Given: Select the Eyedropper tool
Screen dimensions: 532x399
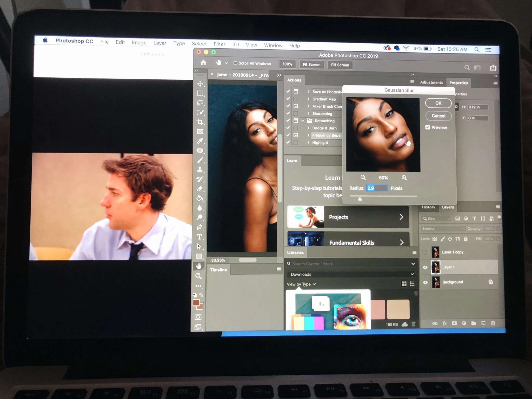Looking at the screenshot, I should 200,141.
